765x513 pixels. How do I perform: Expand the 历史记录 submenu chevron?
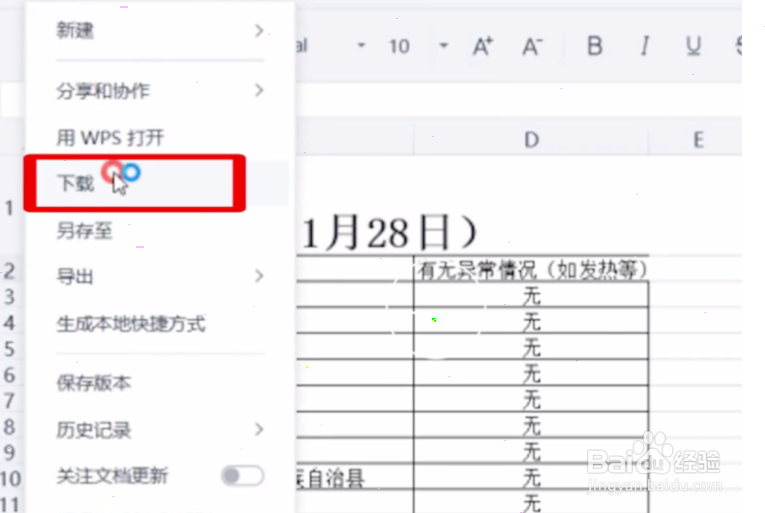tap(259, 429)
